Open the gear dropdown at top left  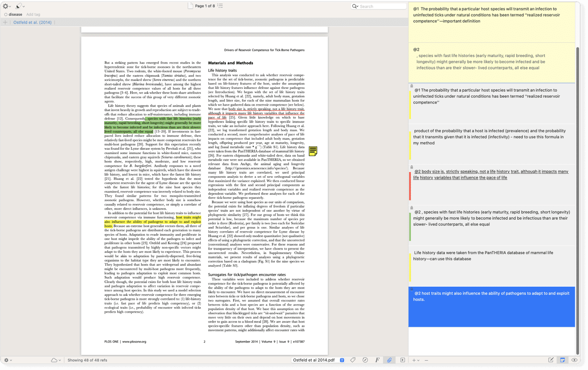tap(6, 5)
